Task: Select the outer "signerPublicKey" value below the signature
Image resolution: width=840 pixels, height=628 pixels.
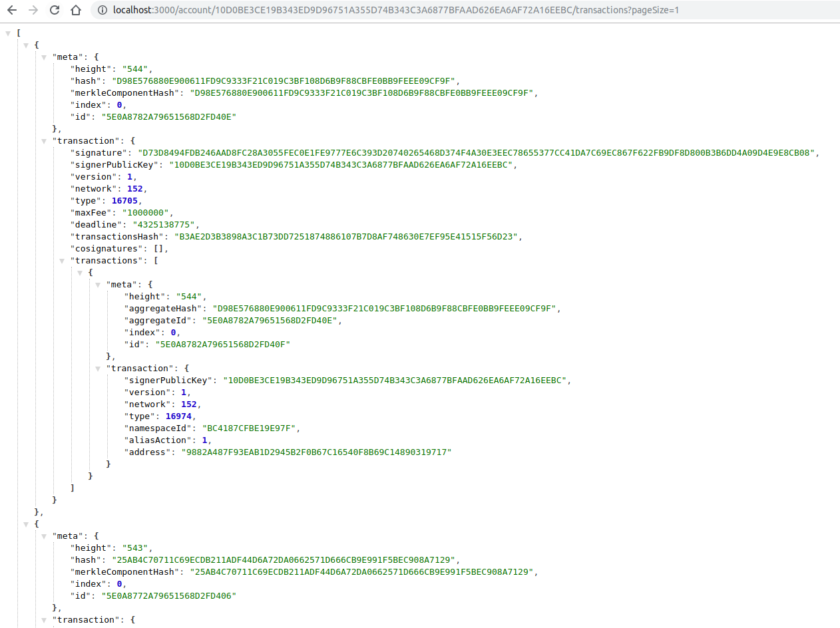Action: [x=341, y=165]
